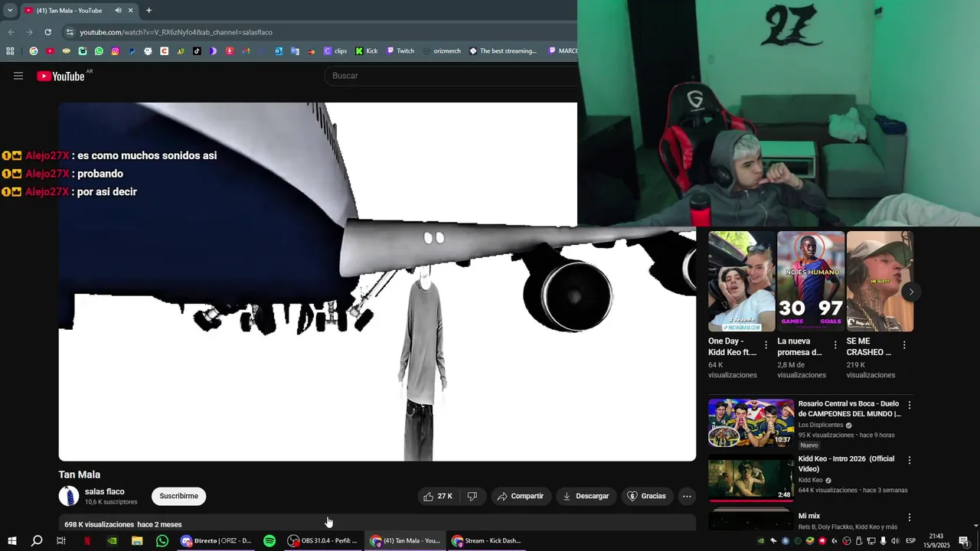Open Chrome apps grid in bookmarks bar
The width and height of the screenshot is (980, 551).
click(x=10, y=51)
